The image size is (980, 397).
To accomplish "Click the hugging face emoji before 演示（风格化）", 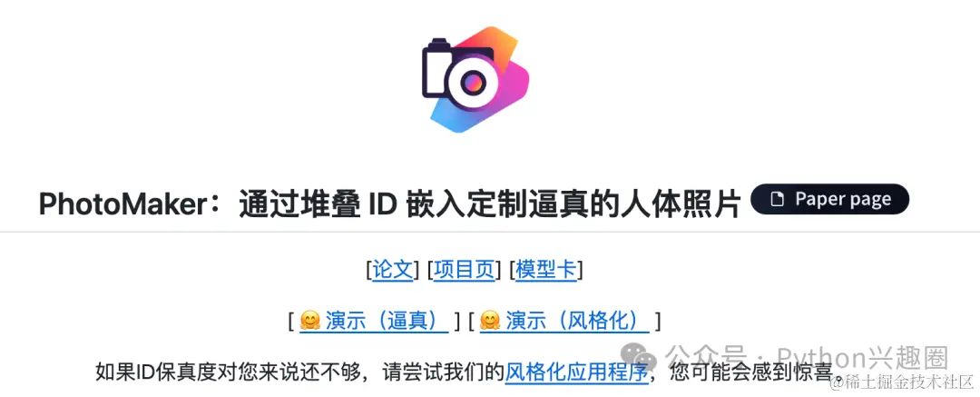I will [490, 321].
